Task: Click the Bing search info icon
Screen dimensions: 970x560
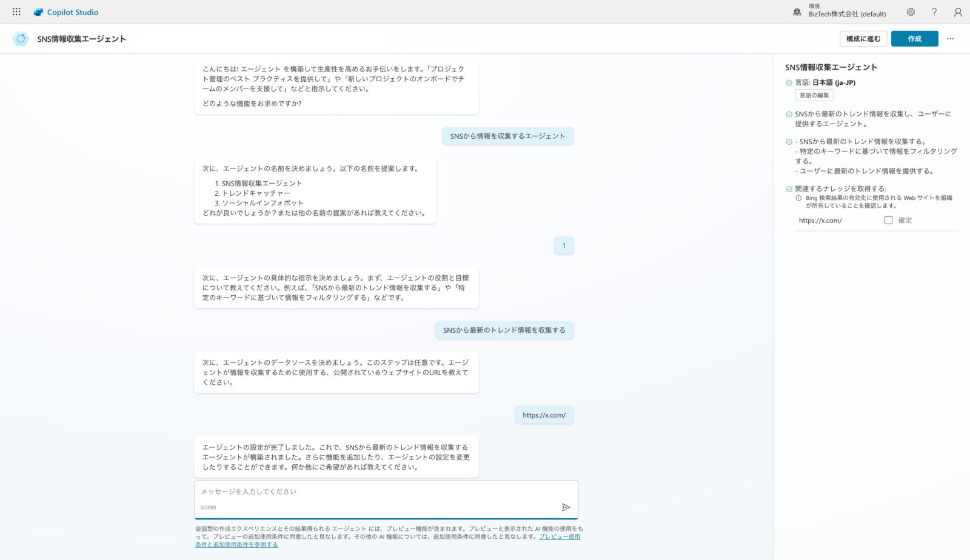Action: 798,198
